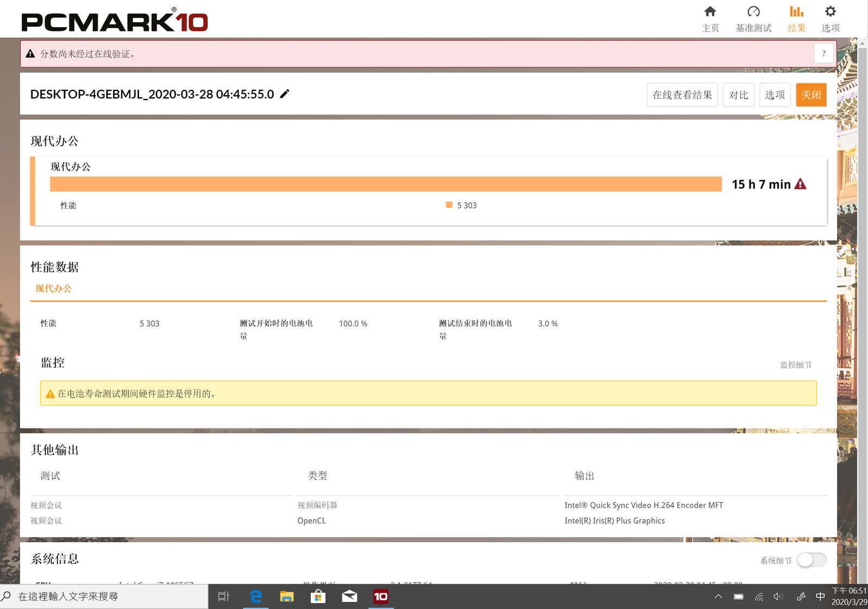Toggle the 系统细节 switch
Viewport: 868px width, 609px height.
812,560
